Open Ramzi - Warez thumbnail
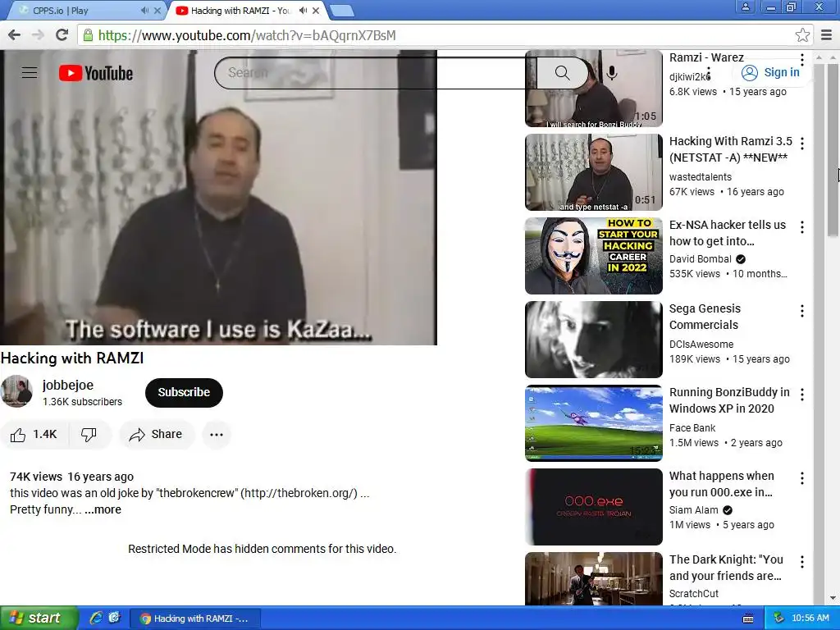840x630 pixels. (594, 89)
